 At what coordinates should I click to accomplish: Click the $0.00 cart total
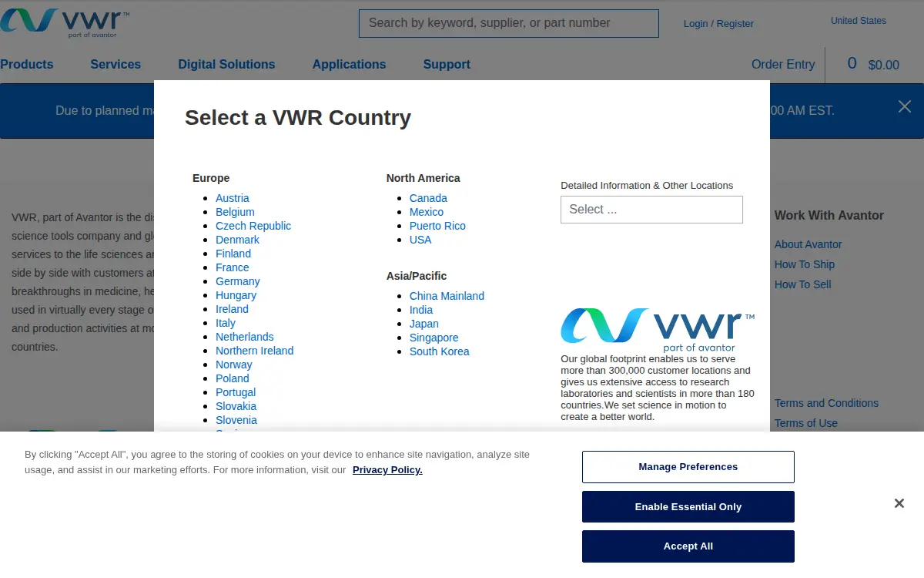(883, 66)
